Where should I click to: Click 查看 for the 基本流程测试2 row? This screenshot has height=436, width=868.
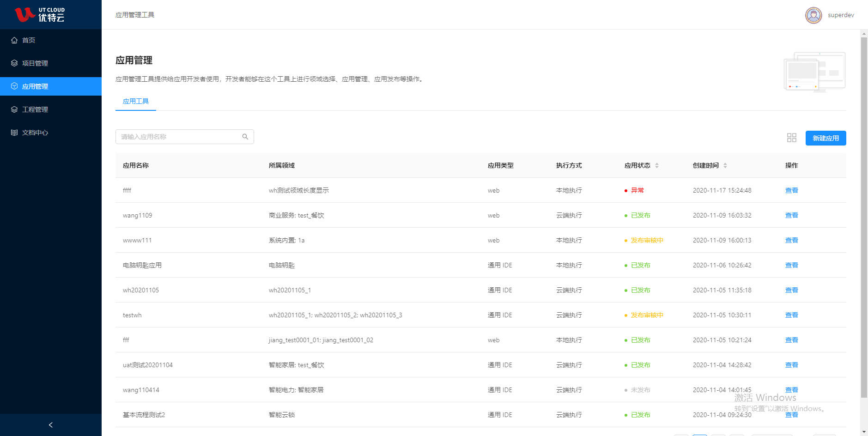click(x=792, y=415)
